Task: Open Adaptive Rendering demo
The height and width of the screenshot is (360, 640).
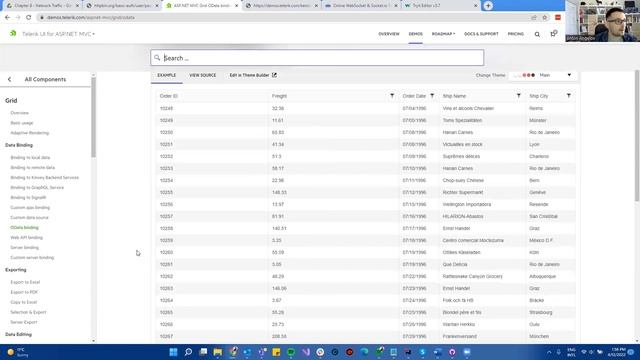Action: (29, 133)
